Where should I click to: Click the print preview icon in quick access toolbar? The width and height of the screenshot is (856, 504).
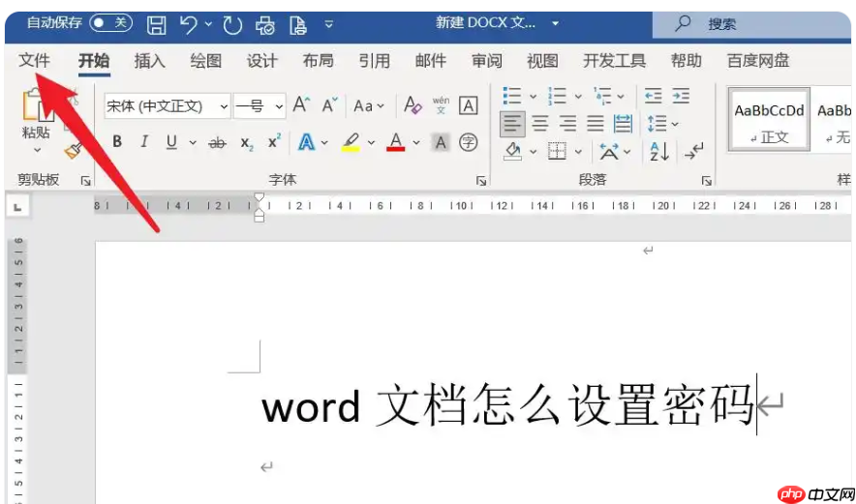266,25
